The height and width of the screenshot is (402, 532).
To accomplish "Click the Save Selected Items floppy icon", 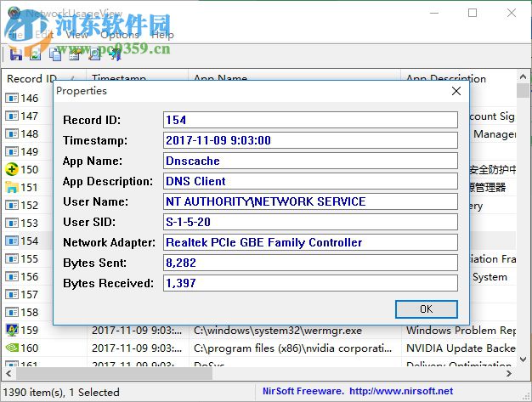I will [x=15, y=54].
